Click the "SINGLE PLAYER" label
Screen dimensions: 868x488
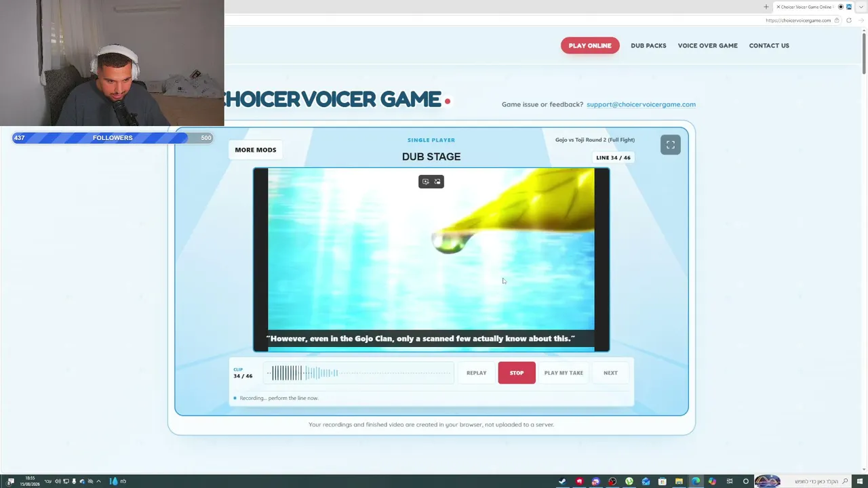(x=431, y=140)
